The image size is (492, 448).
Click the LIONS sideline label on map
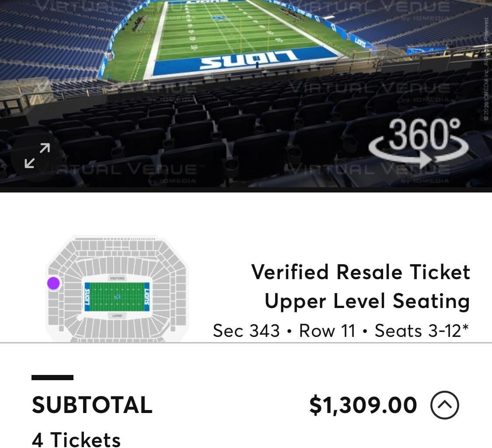pos(117,315)
